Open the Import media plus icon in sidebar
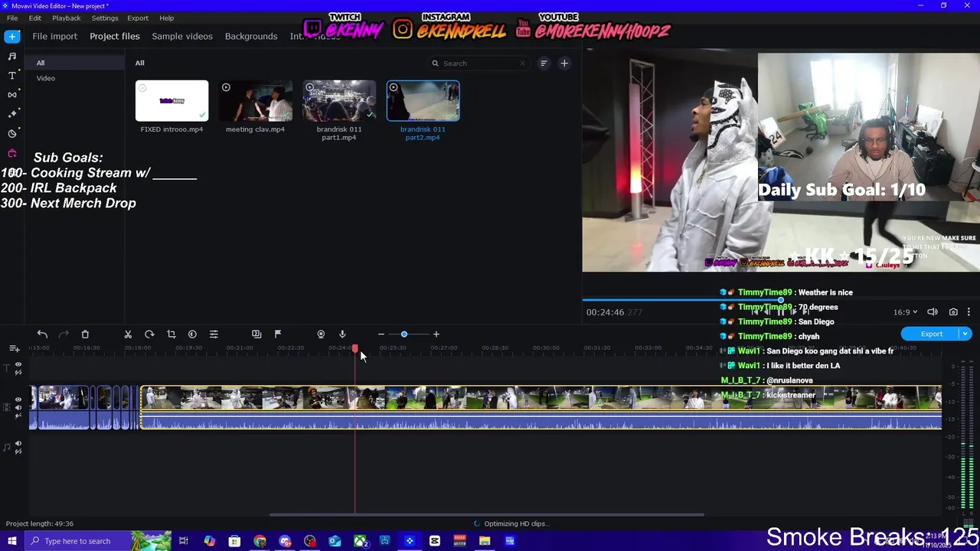Screen dimensions: 980x551 pyautogui.click(x=12, y=36)
